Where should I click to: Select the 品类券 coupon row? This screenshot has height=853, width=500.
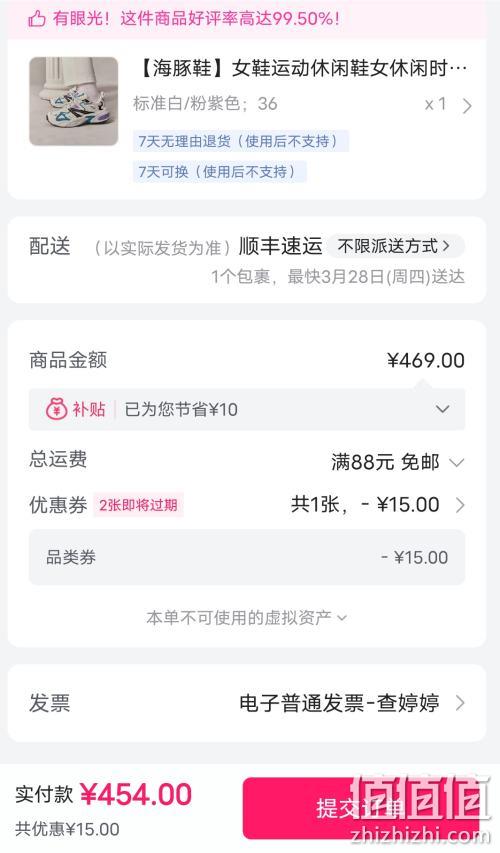[x=247, y=557]
